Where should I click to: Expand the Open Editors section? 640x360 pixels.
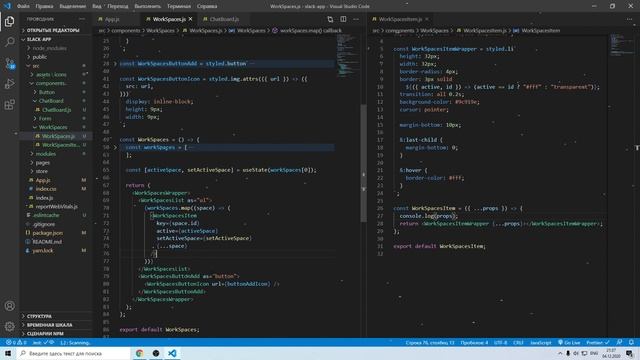coord(53,30)
